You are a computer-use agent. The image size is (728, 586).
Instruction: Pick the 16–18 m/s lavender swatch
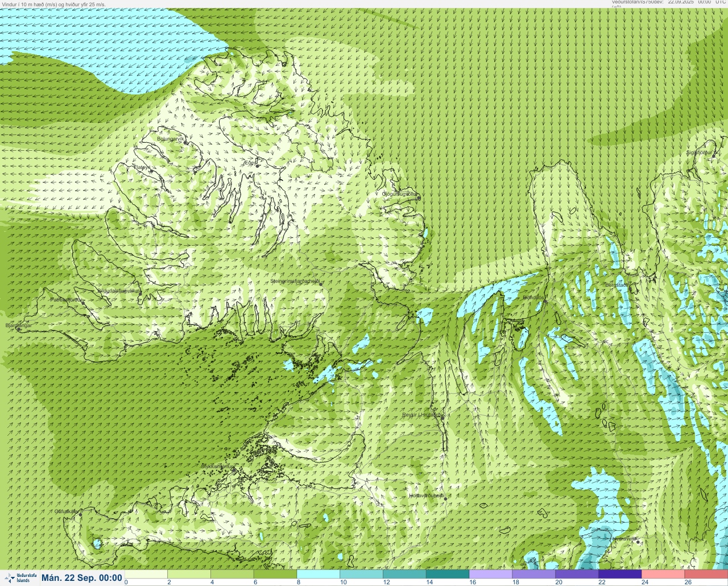point(491,574)
